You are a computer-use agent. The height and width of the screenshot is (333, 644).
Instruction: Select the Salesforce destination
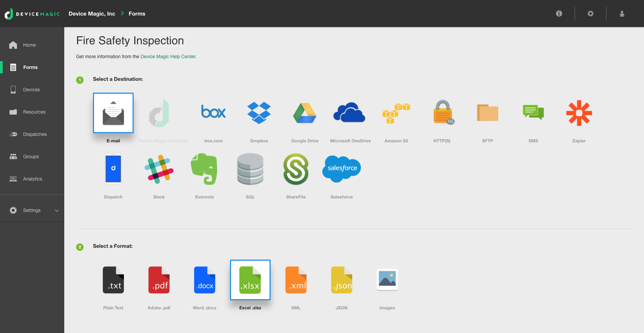[342, 169]
